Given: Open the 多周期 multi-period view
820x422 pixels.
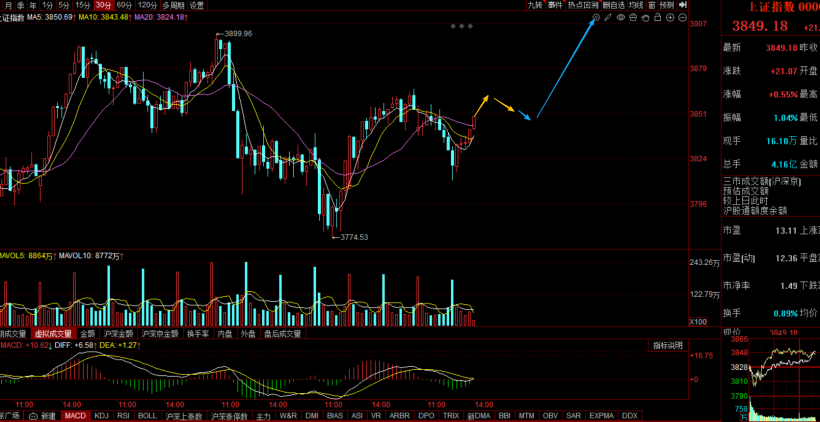Looking at the screenshot, I should coord(173,5).
